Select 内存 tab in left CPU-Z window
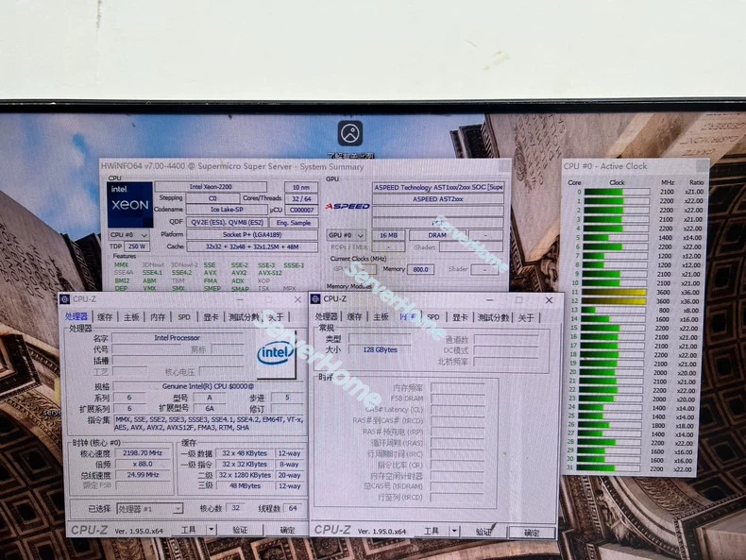Viewport: 746px width, 560px height. pyautogui.click(x=158, y=317)
